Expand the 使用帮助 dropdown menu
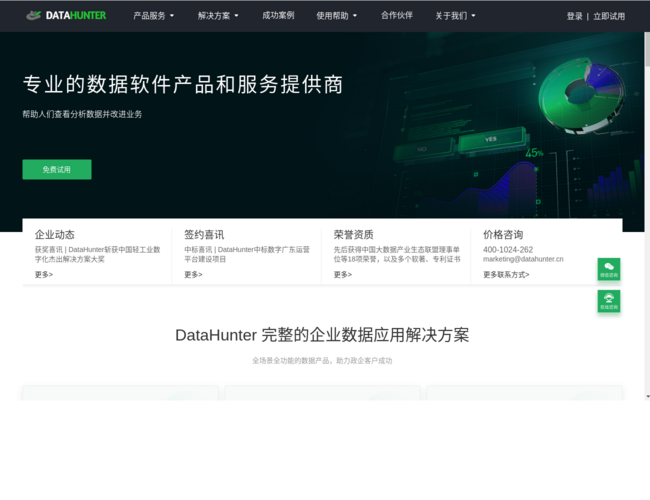This screenshot has width=650, height=500. pos(337,16)
